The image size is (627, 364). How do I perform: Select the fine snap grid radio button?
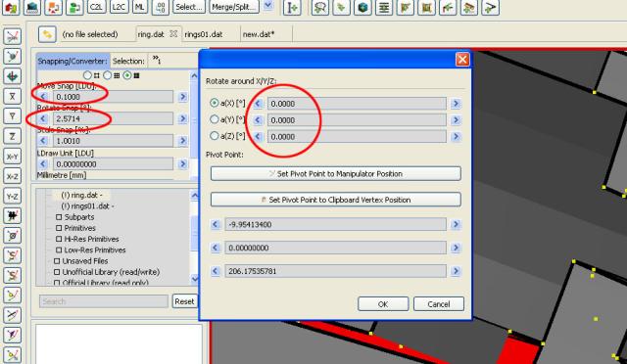[127, 75]
